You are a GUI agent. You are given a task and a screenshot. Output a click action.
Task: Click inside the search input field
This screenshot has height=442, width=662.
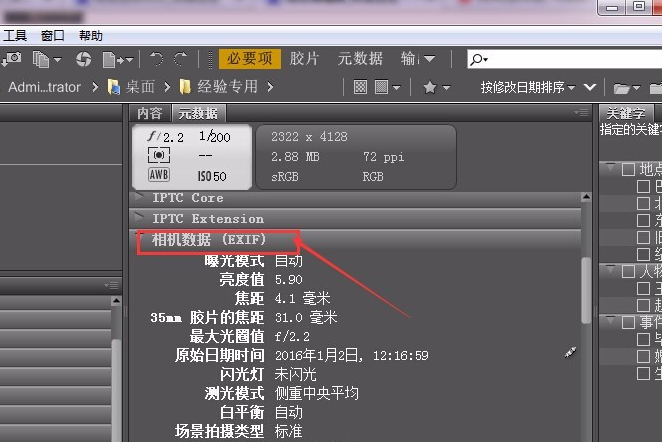click(574, 59)
